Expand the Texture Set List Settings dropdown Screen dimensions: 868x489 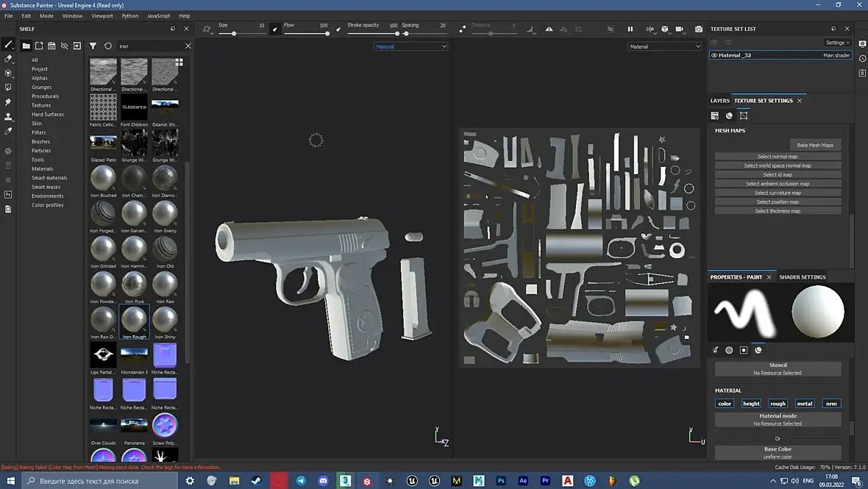click(x=837, y=43)
